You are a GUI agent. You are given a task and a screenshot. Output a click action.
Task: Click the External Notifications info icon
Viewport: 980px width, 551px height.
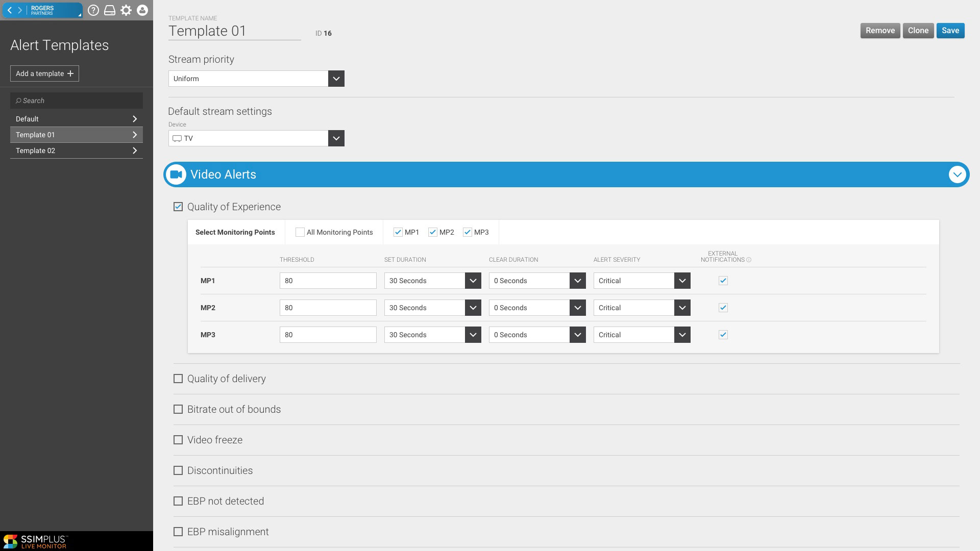tap(749, 260)
